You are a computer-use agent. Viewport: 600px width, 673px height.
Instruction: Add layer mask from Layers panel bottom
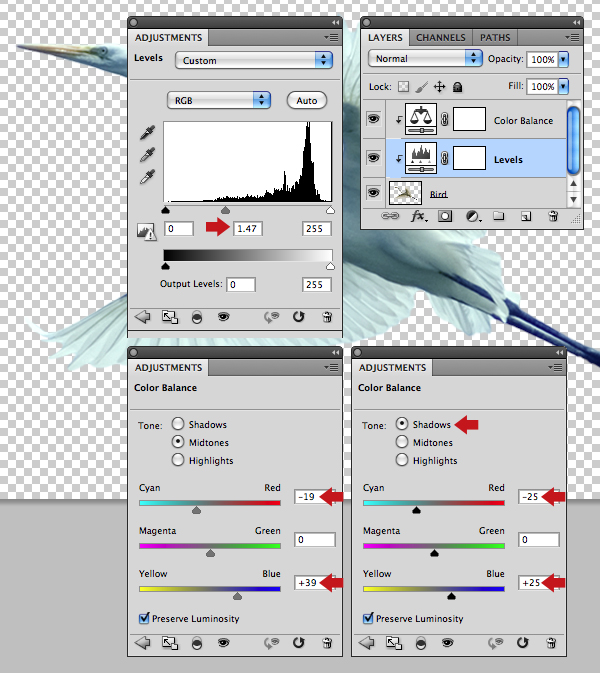445,216
